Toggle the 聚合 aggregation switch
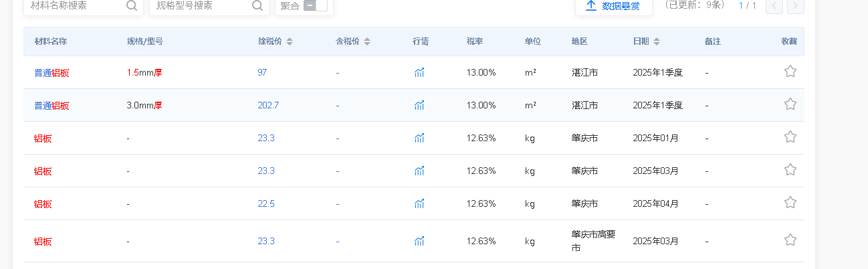This screenshot has width=868, height=269. tap(315, 6)
